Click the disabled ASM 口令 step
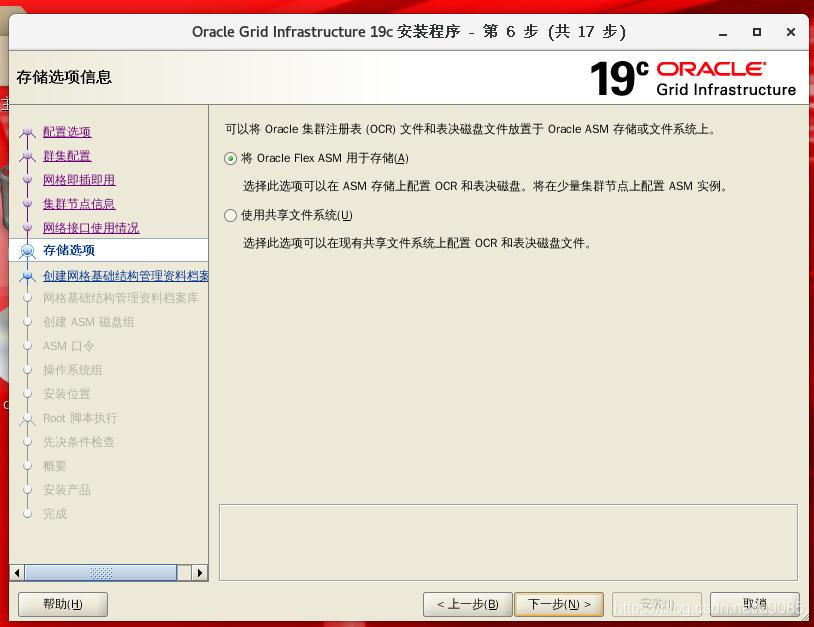 (x=68, y=346)
